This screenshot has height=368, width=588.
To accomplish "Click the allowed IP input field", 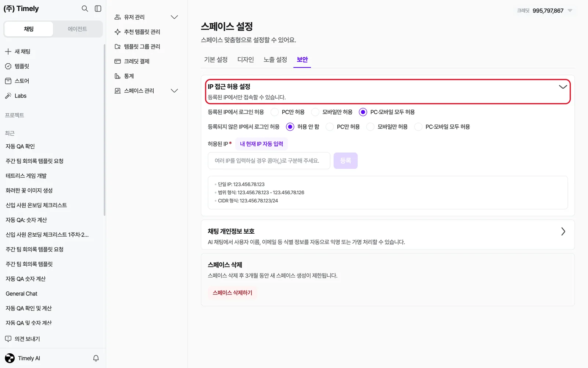I will pos(269,161).
